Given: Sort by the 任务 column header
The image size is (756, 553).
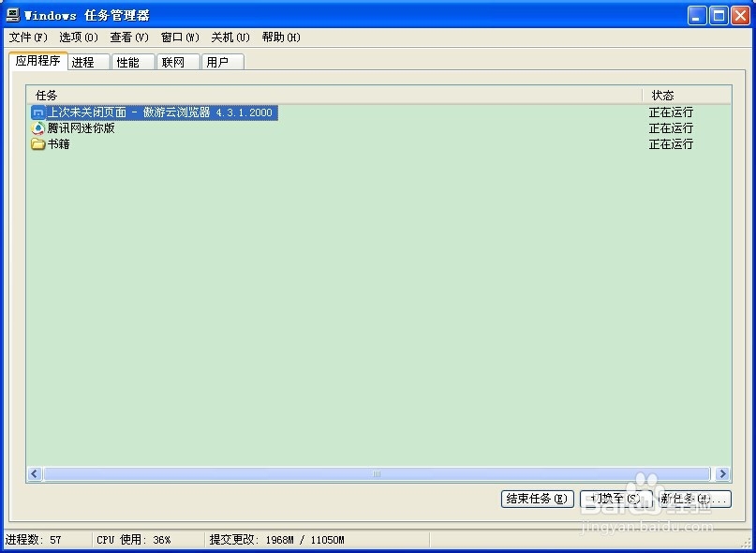Looking at the screenshot, I should click(334, 95).
